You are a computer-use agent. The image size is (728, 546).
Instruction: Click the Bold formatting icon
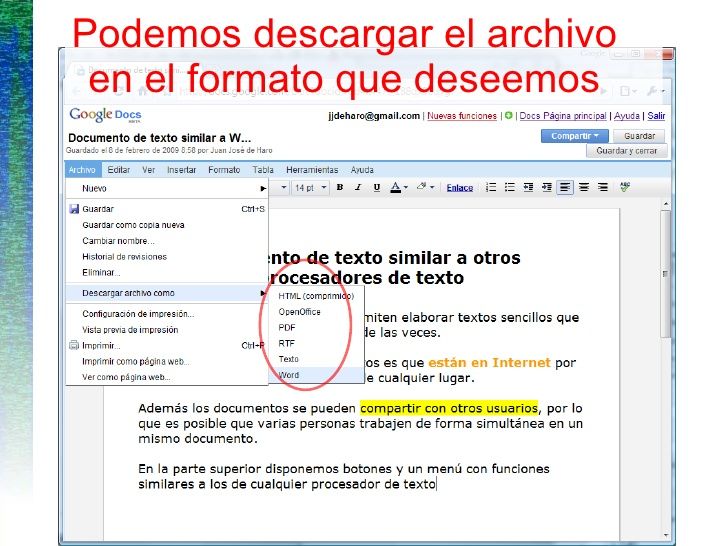[339, 187]
